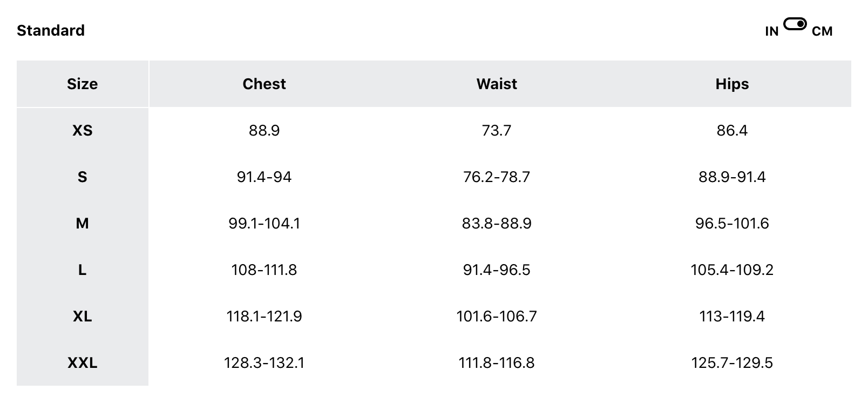Select the XXL size row label
This screenshot has width=868, height=403.
tap(83, 362)
